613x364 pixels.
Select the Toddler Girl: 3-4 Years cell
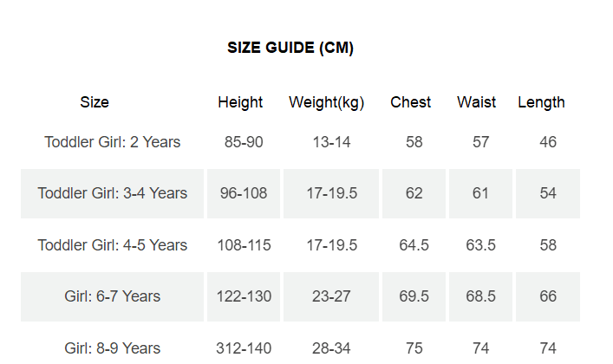coord(113,193)
